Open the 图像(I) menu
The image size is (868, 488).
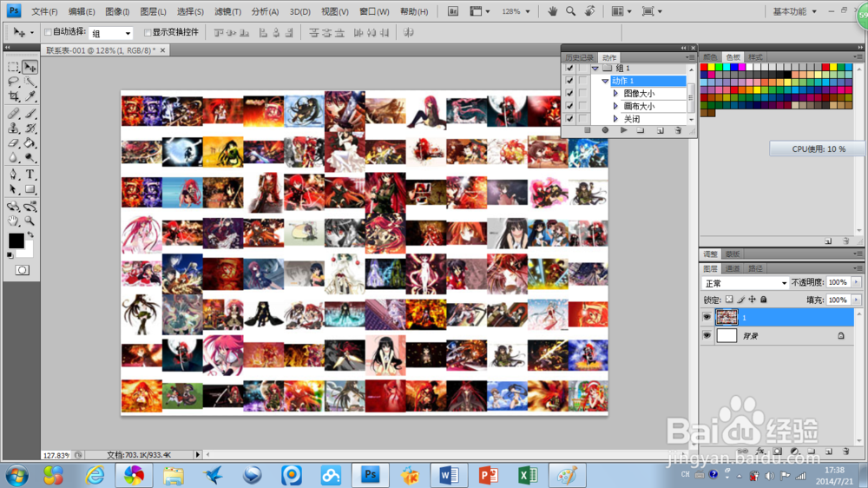pyautogui.click(x=117, y=11)
